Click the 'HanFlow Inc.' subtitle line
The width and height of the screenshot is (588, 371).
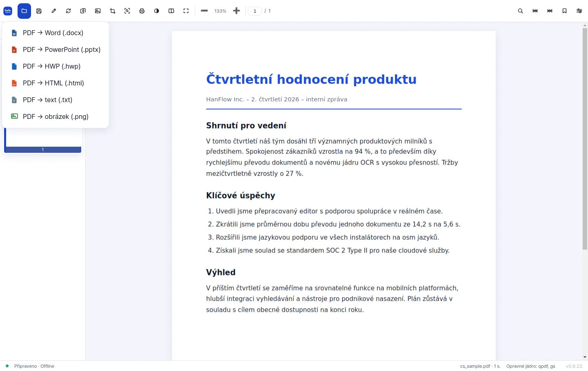(276, 99)
